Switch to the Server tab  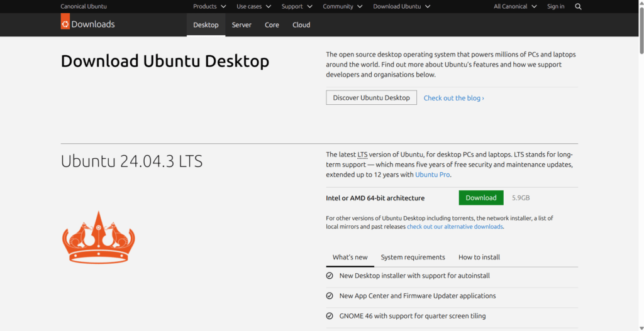(241, 25)
